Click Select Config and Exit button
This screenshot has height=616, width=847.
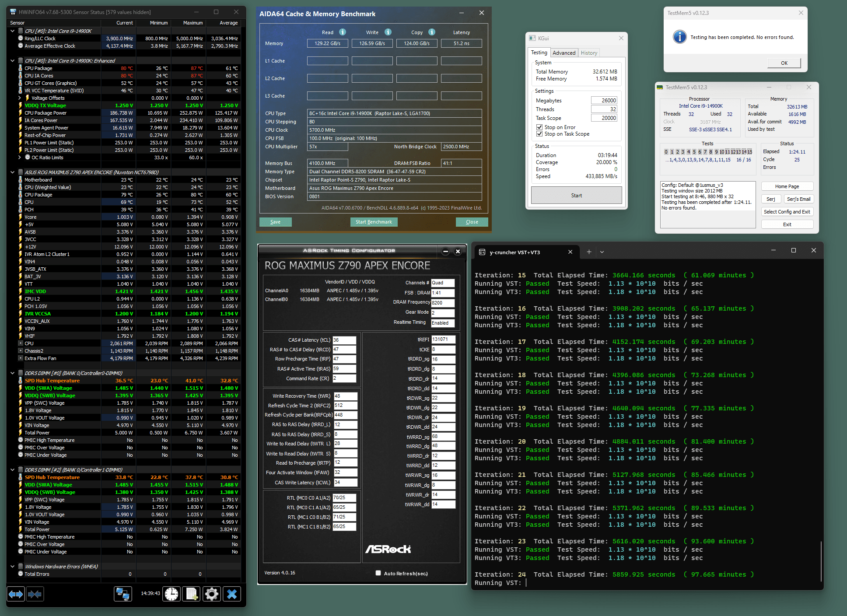point(787,212)
